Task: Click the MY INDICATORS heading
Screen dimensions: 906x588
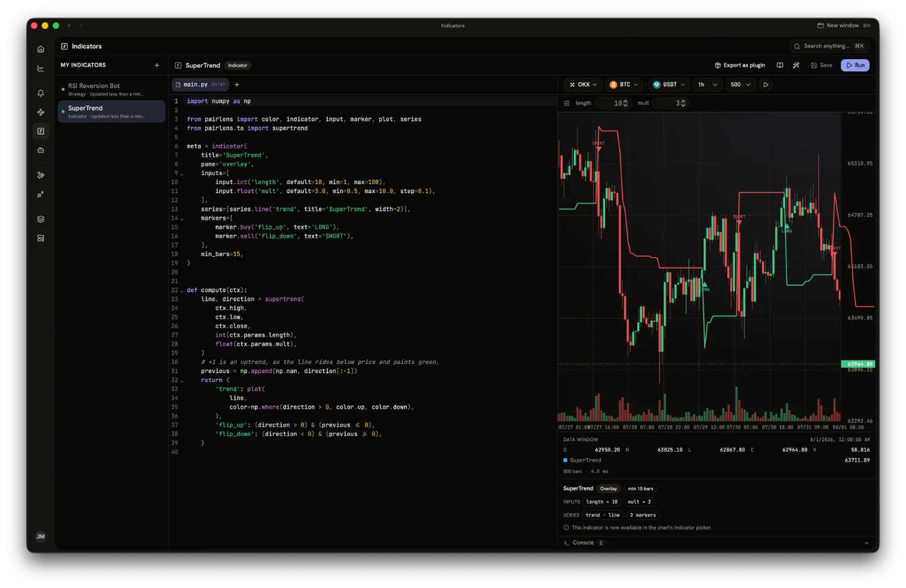Action: click(83, 65)
